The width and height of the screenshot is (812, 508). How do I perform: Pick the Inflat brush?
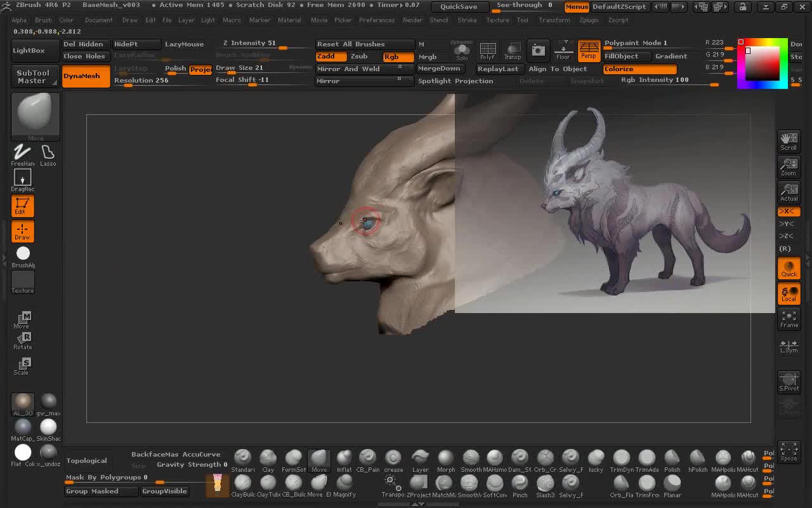344,460
